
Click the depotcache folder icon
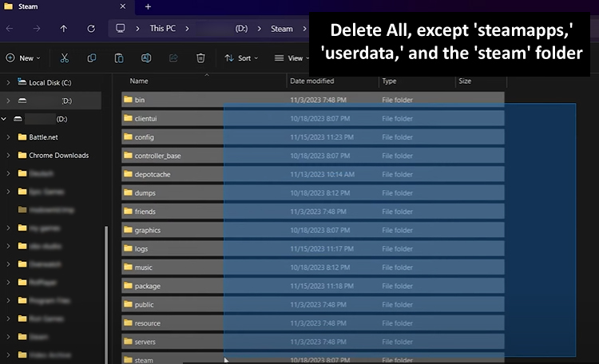point(128,174)
